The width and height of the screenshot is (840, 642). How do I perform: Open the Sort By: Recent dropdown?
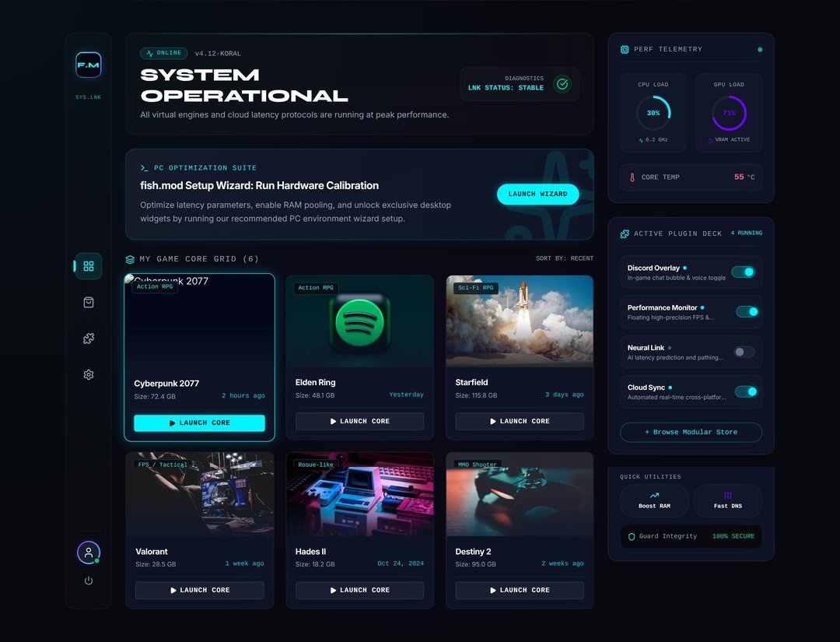565,258
